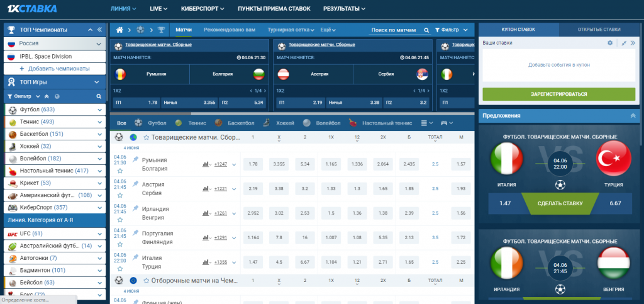This screenshot has height=304, width=644.
Task: Pin the Австрия Сербия match
Action: (x=136, y=184)
